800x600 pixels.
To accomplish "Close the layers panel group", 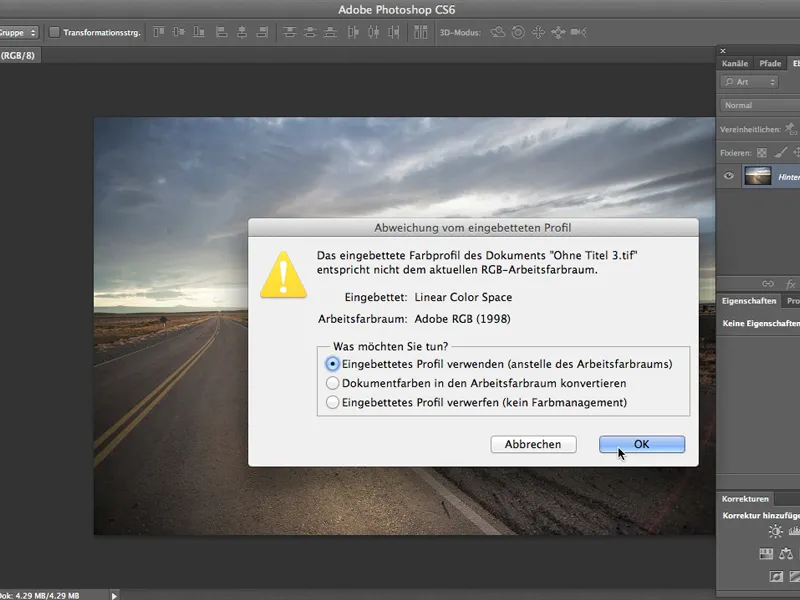I will tap(723, 51).
